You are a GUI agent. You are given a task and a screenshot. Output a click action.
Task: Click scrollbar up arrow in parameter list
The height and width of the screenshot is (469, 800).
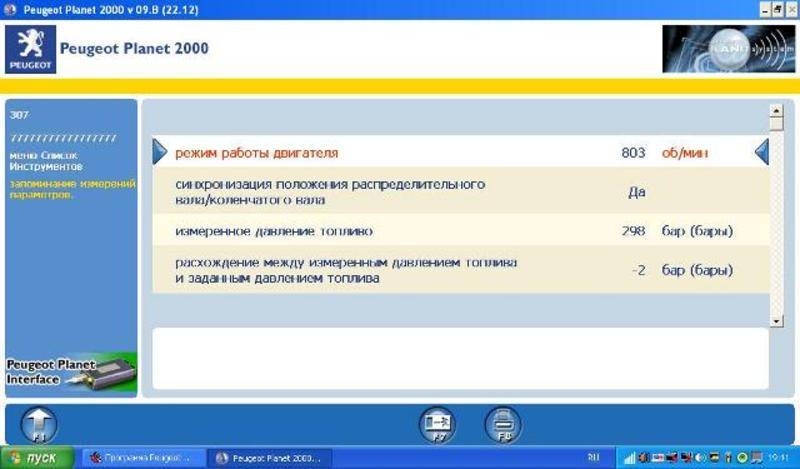pyautogui.click(x=776, y=111)
